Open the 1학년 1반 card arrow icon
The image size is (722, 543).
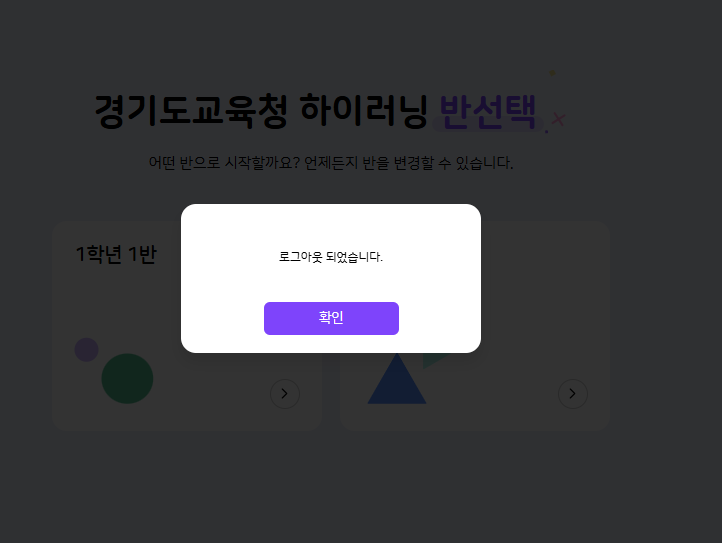pyautogui.click(x=285, y=394)
